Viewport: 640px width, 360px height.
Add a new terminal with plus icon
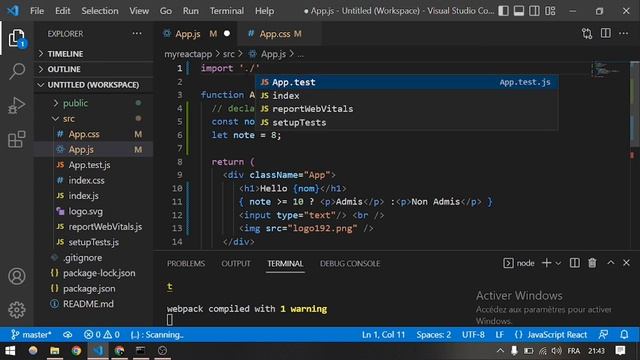point(547,263)
